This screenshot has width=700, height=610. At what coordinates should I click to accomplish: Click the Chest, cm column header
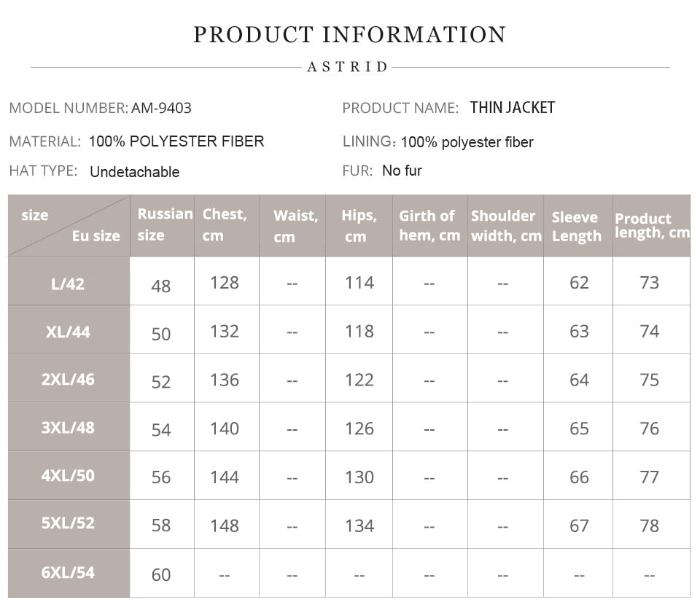click(225, 224)
